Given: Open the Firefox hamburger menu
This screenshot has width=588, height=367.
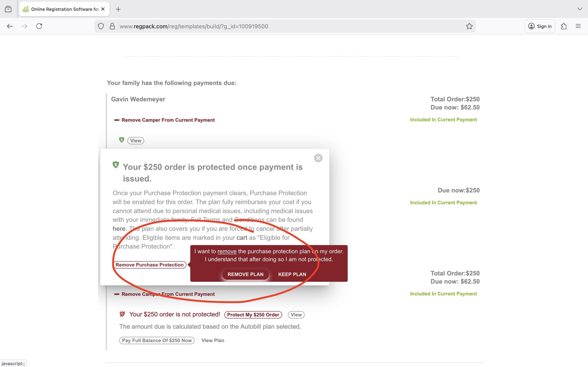Looking at the screenshot, I should pyautogui.click(x=578, y=26).
